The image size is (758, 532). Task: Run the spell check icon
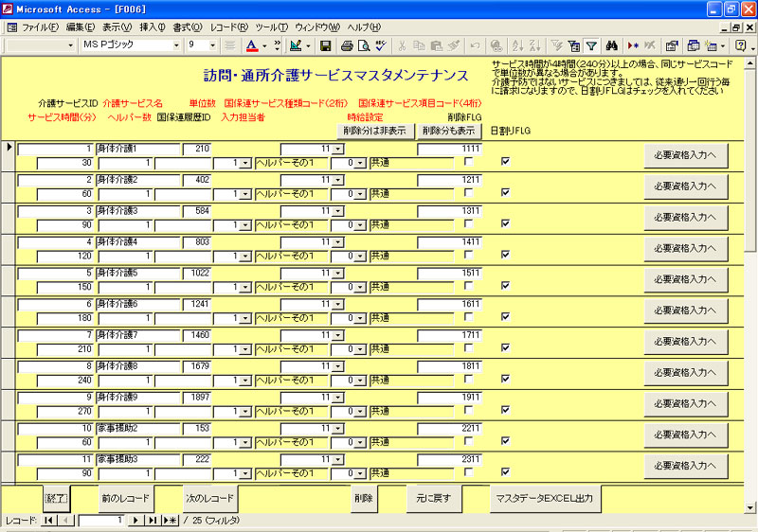[381, 45]
